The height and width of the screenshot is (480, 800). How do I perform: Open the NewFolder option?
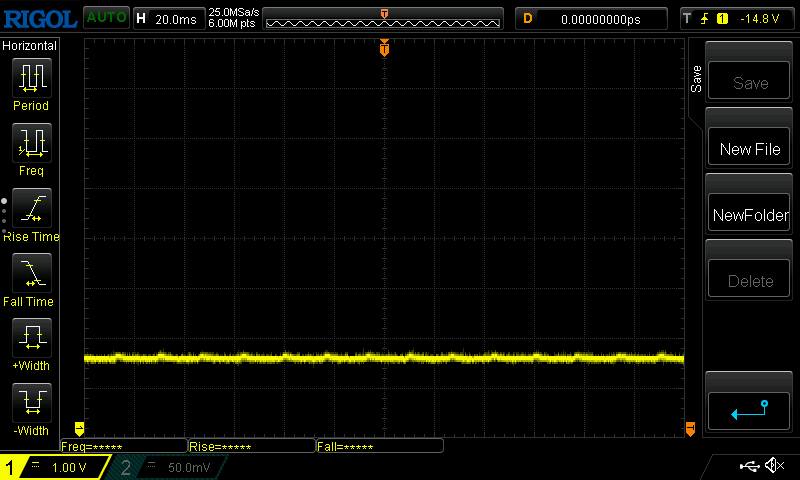[x=750, y=215]
